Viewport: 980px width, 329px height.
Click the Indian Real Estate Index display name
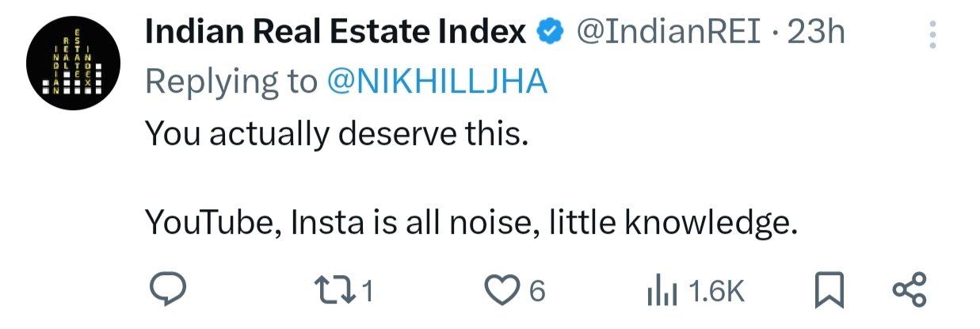(336, 33)
